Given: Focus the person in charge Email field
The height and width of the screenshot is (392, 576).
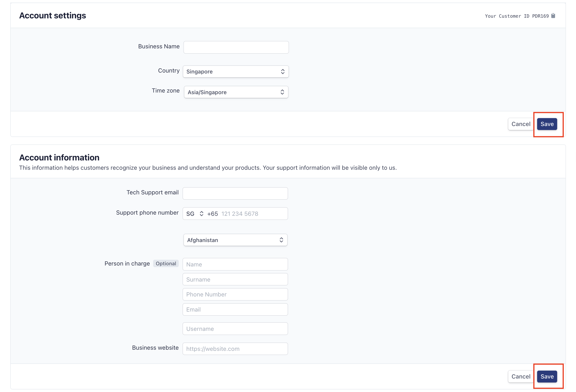Looking at the screenshot, I should (235, 309).
